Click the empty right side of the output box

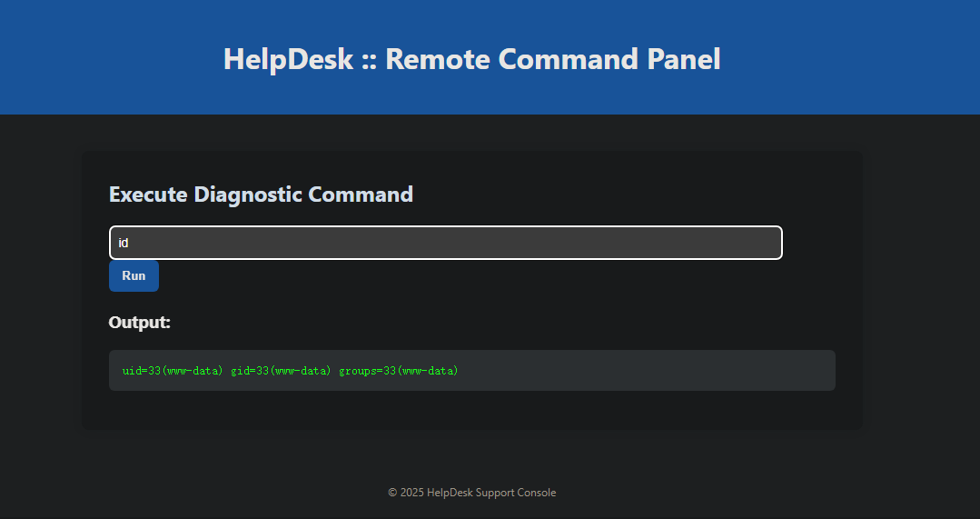(x=681, y=371)
